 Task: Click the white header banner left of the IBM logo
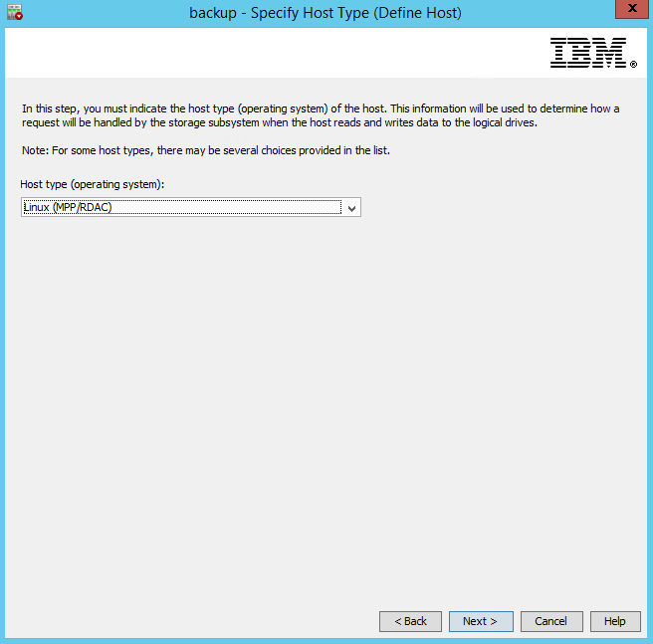(x=269, y=52)
